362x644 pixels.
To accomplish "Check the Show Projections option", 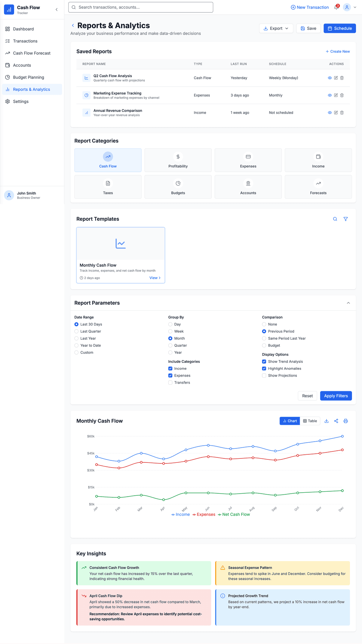I will point(264,376).
